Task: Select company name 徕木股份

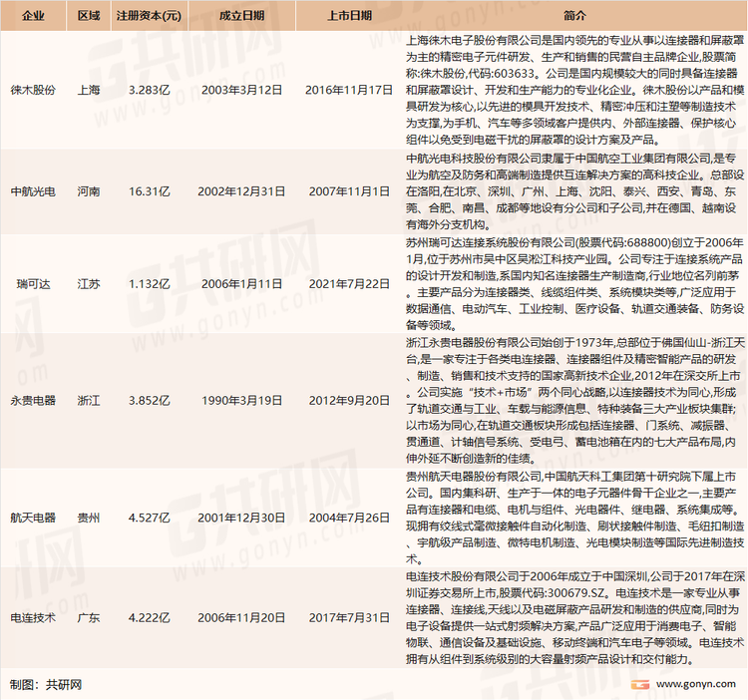Action: 33,90
